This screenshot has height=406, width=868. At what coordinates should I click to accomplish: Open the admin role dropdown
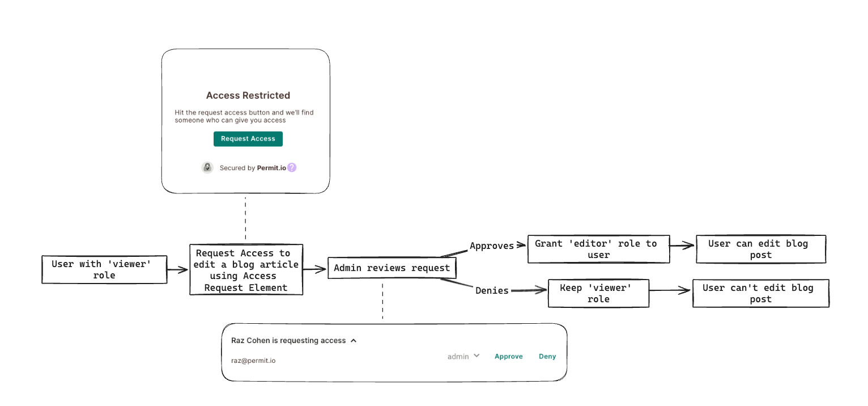[463, 356]
